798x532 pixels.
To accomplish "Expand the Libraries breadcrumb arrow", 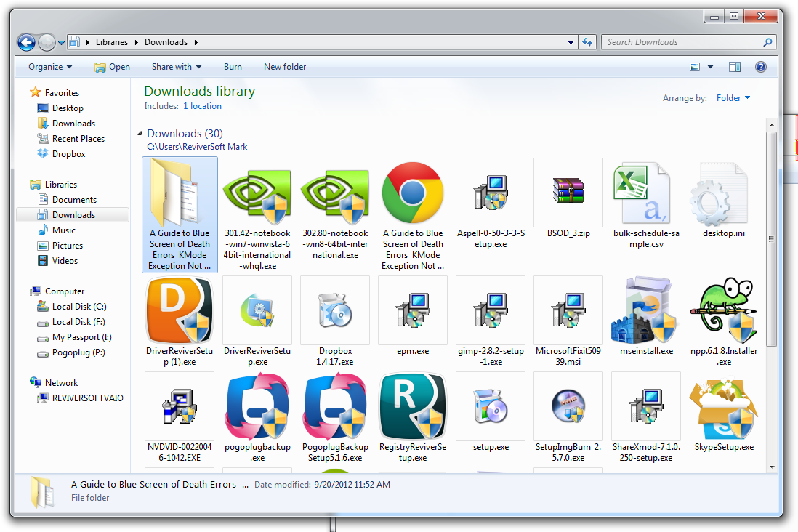I will coord(137,42).
